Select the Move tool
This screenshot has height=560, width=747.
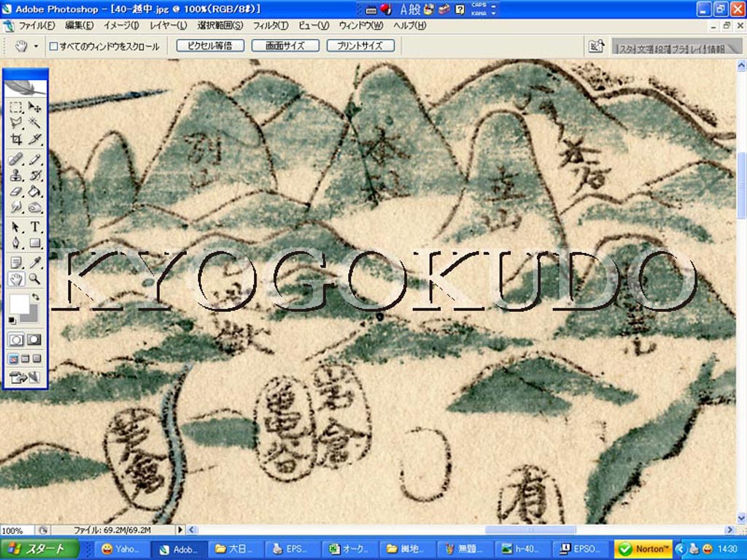[34, 107]
